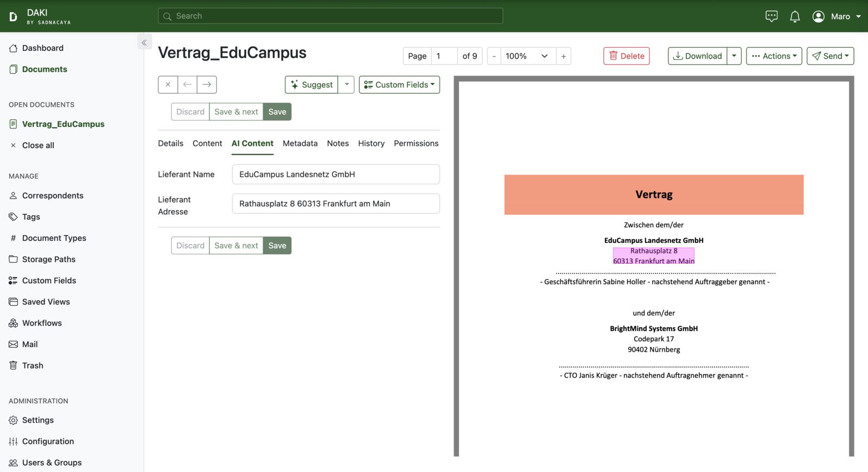
Task: Click the zoom in plus button
Action: pos(563,56)
